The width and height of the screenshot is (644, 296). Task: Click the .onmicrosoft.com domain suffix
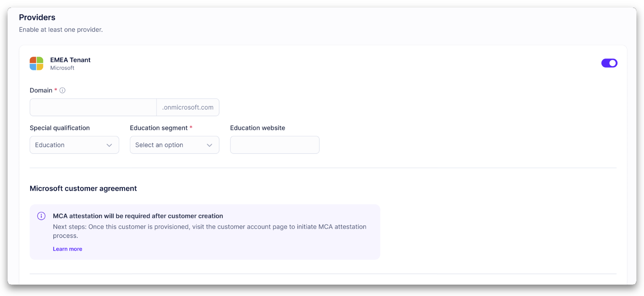tap(188, 108)
